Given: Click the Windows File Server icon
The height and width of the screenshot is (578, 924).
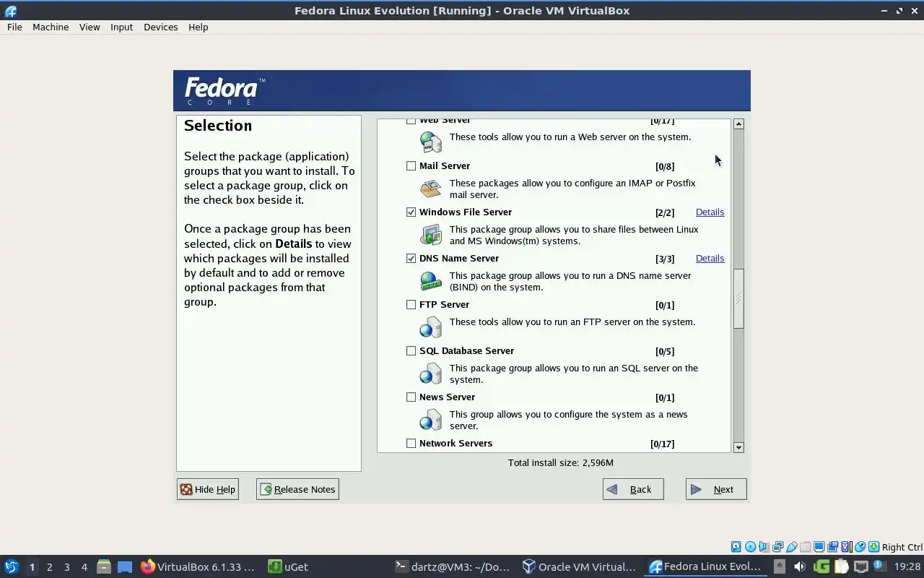Looking at the screenshot, I should pyautogui.click(x=431, y=234).
